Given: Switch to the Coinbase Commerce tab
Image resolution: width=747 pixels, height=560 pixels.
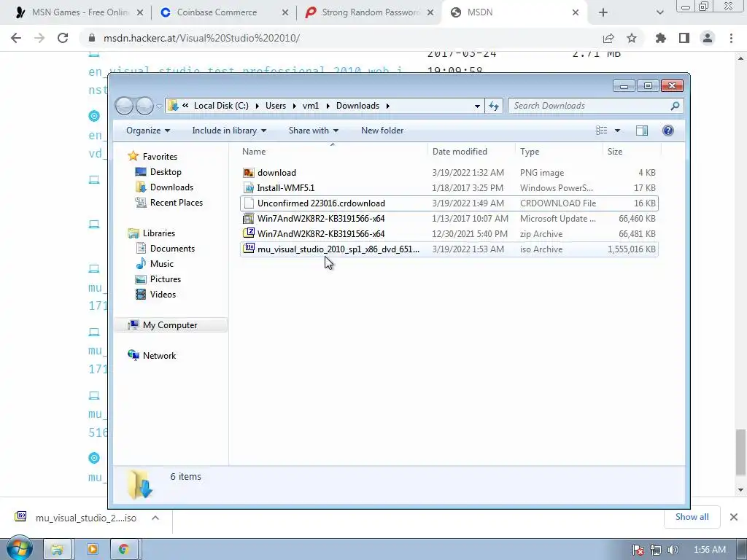Looking at the screenshot, I should point(223,12).
